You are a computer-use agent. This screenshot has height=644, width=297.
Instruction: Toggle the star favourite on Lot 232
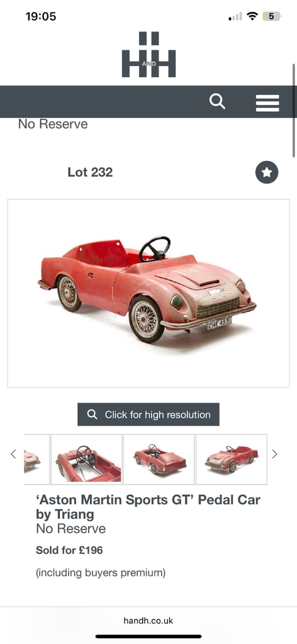pos(267,172)
